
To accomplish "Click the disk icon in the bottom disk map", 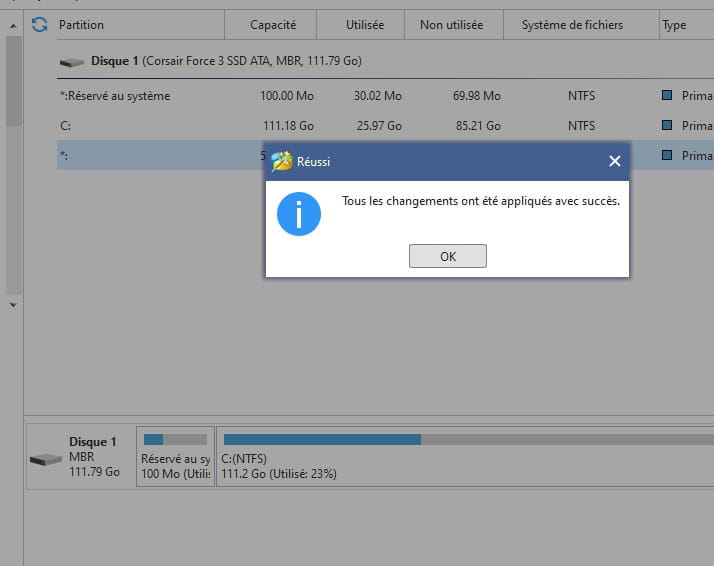I will point(45,459).
